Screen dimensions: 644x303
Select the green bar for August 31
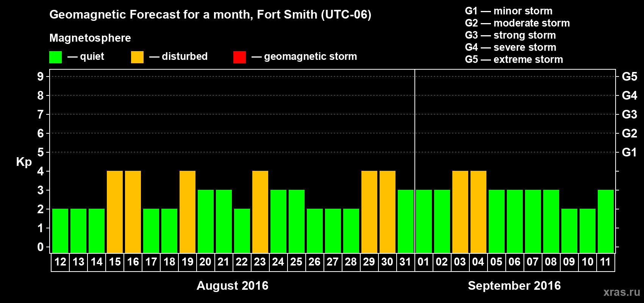(x=406, y=221)
